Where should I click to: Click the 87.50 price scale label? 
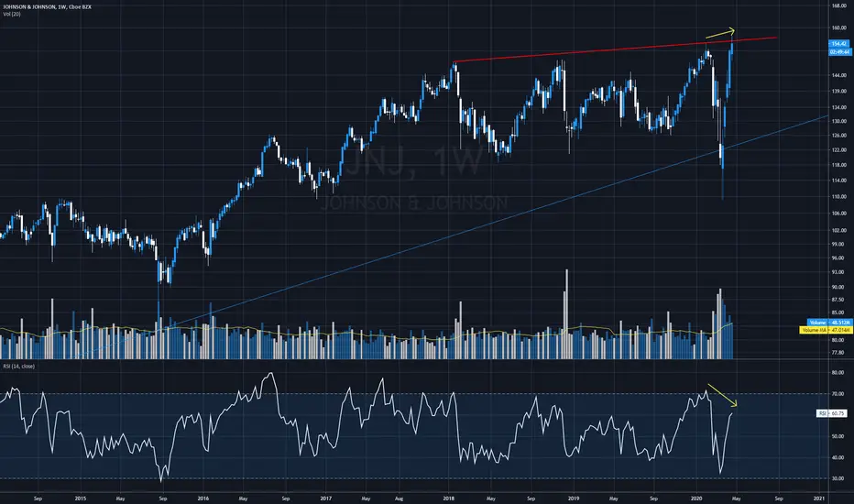[838, 299]
